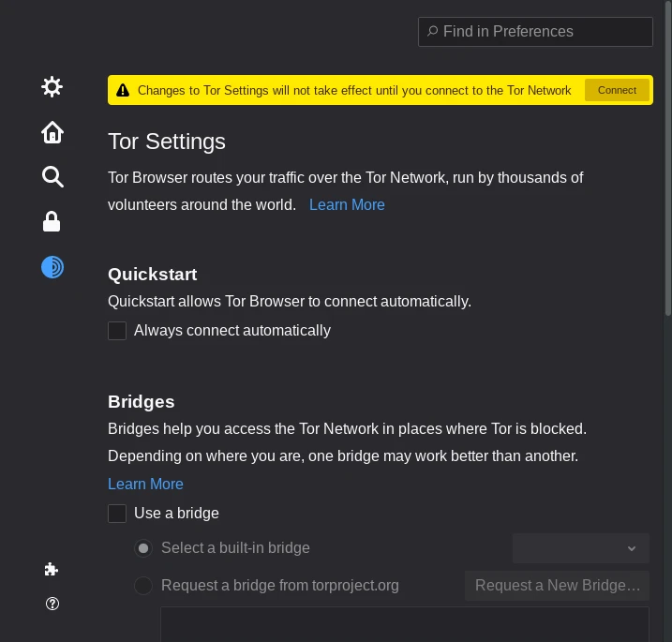
Task: Choose Select a built-in bridge radio
Action: (143, 548)
